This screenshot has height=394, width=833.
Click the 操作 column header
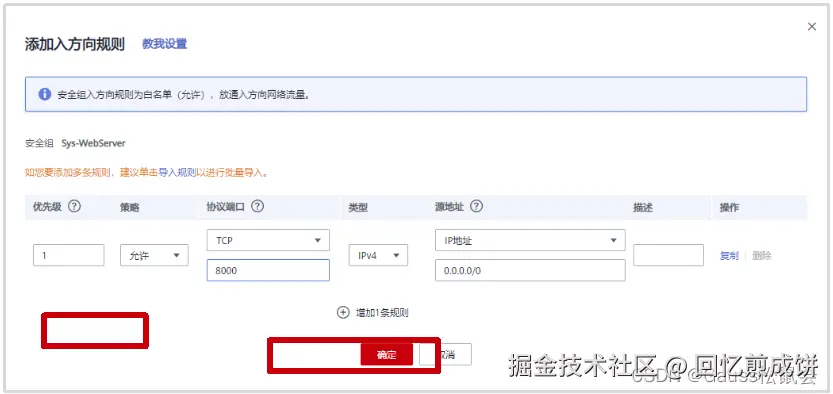(729, 208)
